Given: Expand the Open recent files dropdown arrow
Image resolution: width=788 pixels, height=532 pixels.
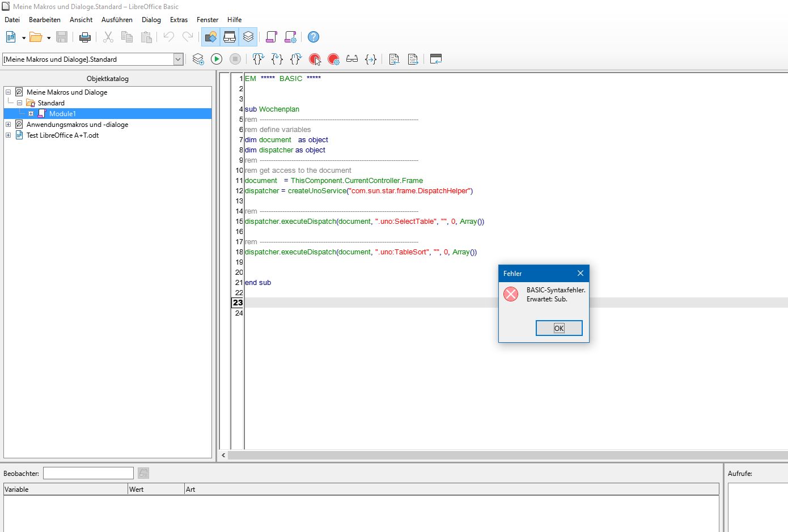Looking at the screenshot, I should coord(49,37).
